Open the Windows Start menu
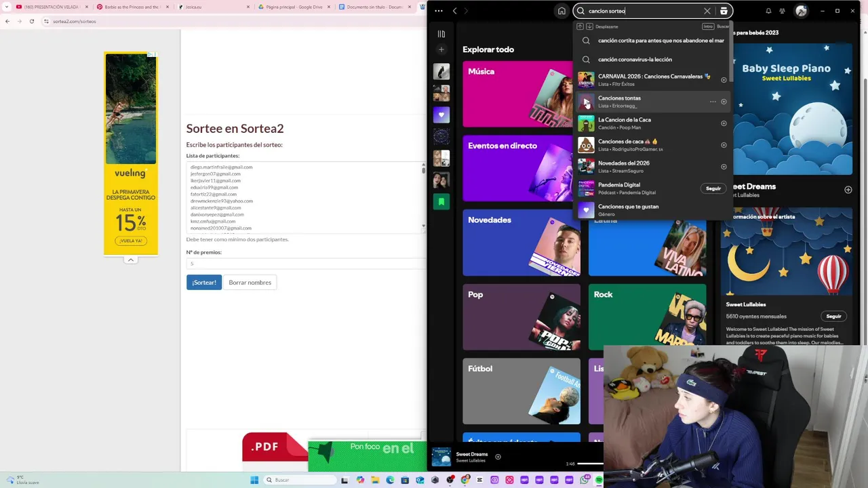Screen dimensions: 868x488 click(254, 480)
